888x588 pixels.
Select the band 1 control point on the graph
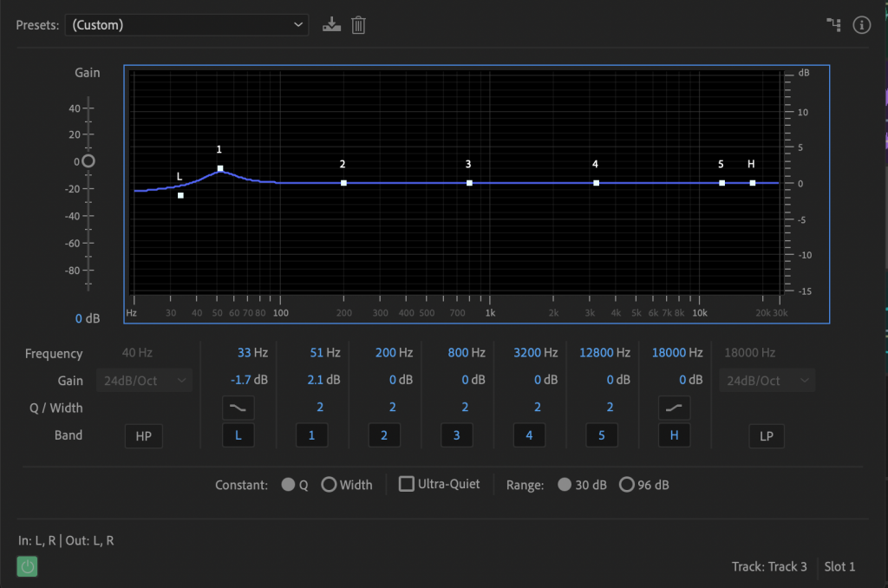220,168
